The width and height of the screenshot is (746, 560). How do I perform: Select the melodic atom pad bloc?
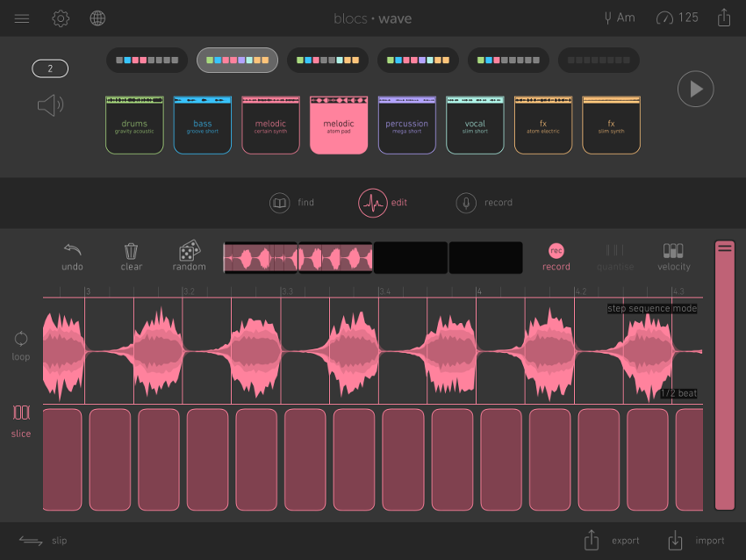(x=339, y=126)
